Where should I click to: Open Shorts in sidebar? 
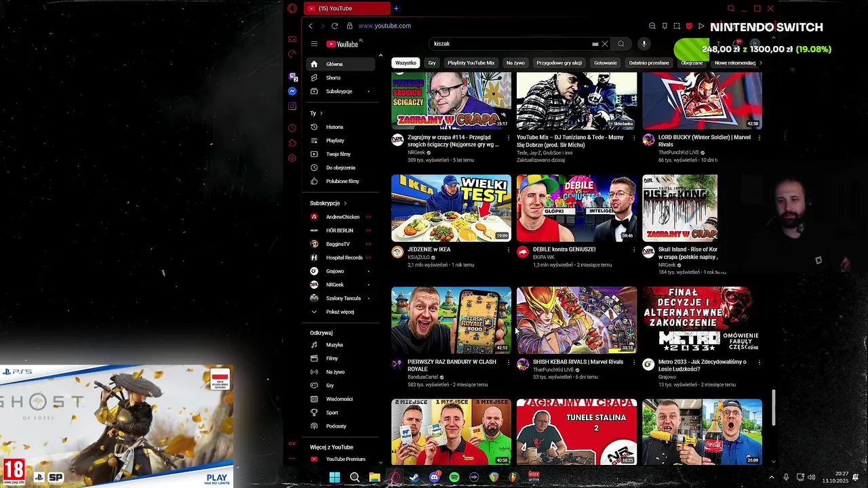click(340, 78)
